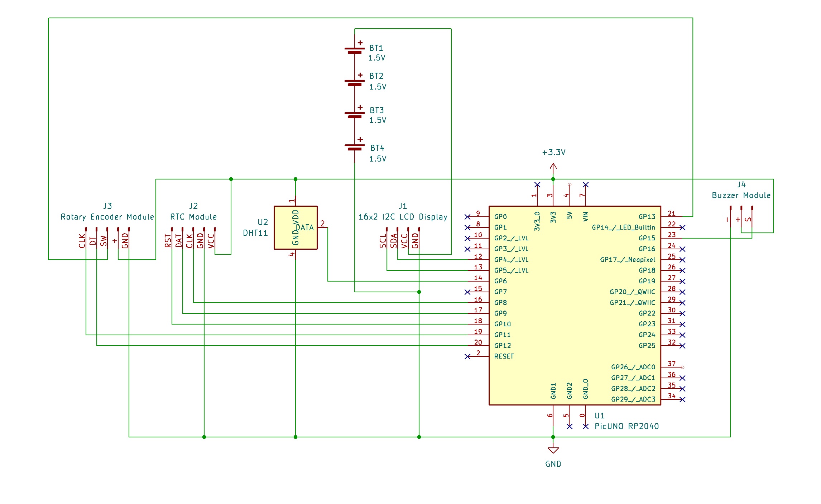Select the GP6 pin 14 line

(x=478, y=281)
